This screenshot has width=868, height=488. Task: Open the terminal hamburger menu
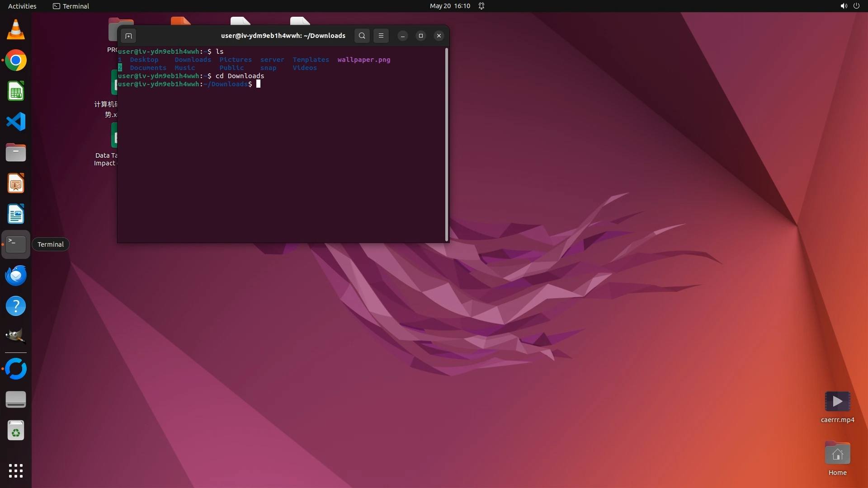(381, 36)
